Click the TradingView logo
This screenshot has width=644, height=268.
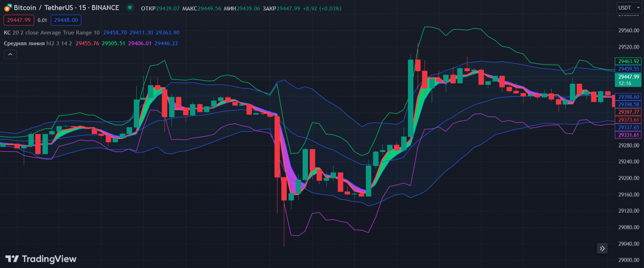tap(41, 259)
